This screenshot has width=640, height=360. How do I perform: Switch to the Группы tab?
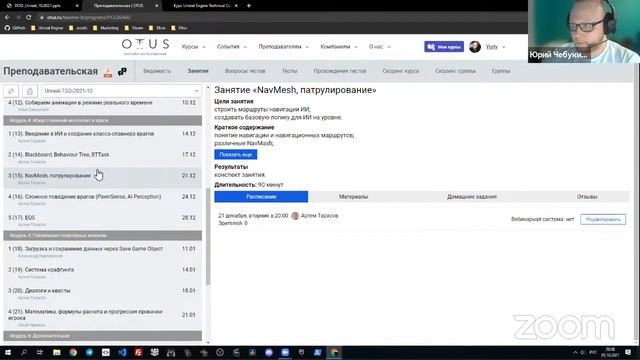tap(501, 71)
